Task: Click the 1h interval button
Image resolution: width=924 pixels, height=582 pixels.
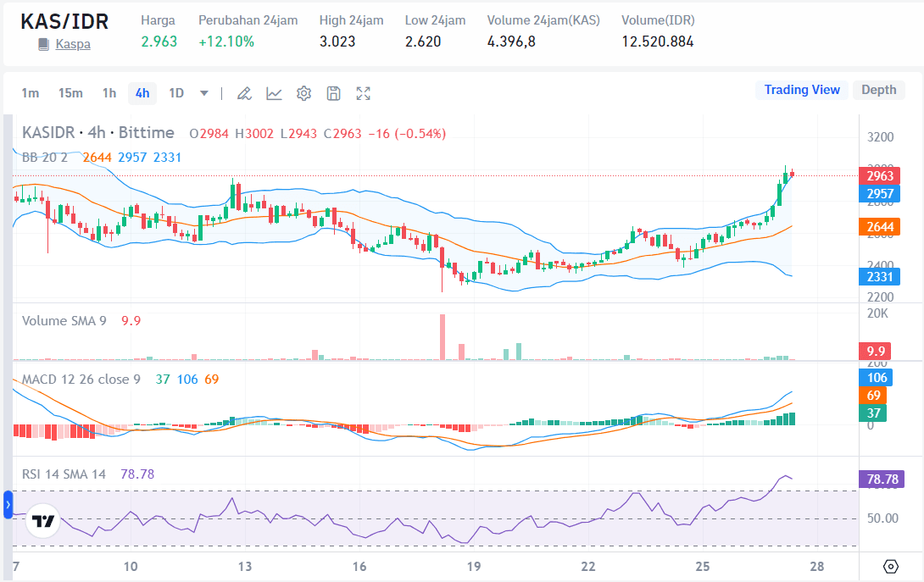Action: [x=109, y=93]
